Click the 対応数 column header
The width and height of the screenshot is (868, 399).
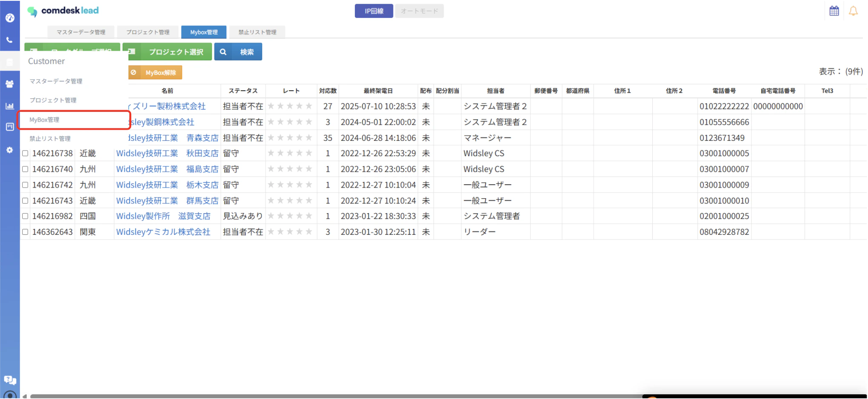click(x=328, y=91)
